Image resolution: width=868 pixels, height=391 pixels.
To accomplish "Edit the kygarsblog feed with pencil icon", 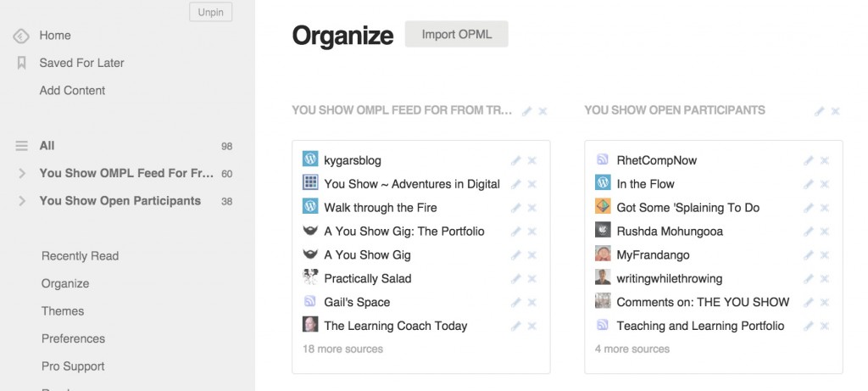I will pyautogui.click(x=516, y=160).
